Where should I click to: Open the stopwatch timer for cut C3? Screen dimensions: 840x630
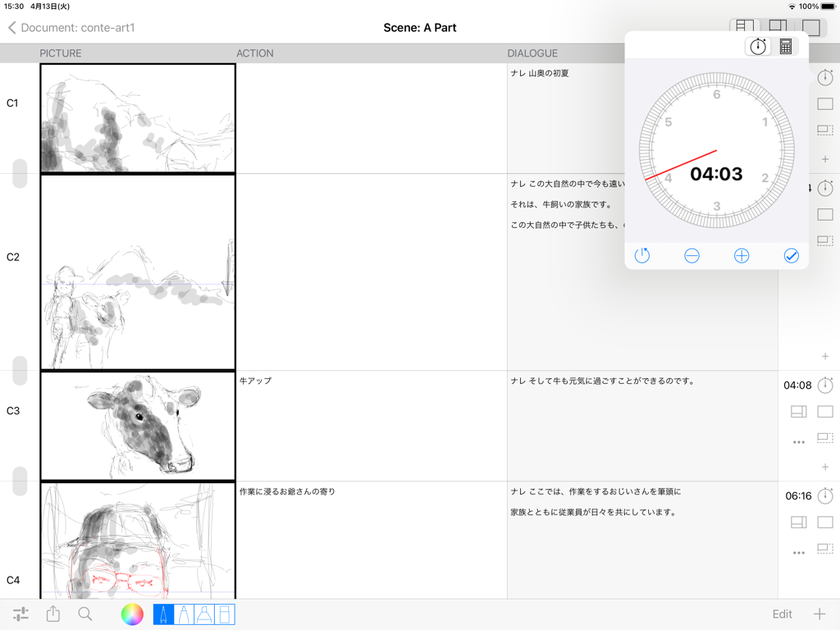pos(825,386)
